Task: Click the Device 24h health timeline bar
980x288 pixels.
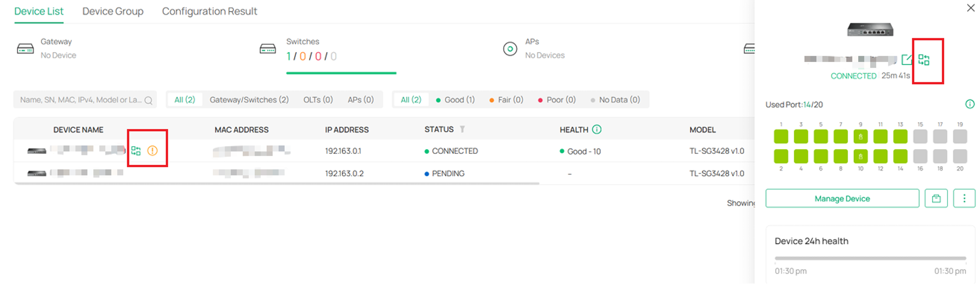Action: tap(870, 258)
